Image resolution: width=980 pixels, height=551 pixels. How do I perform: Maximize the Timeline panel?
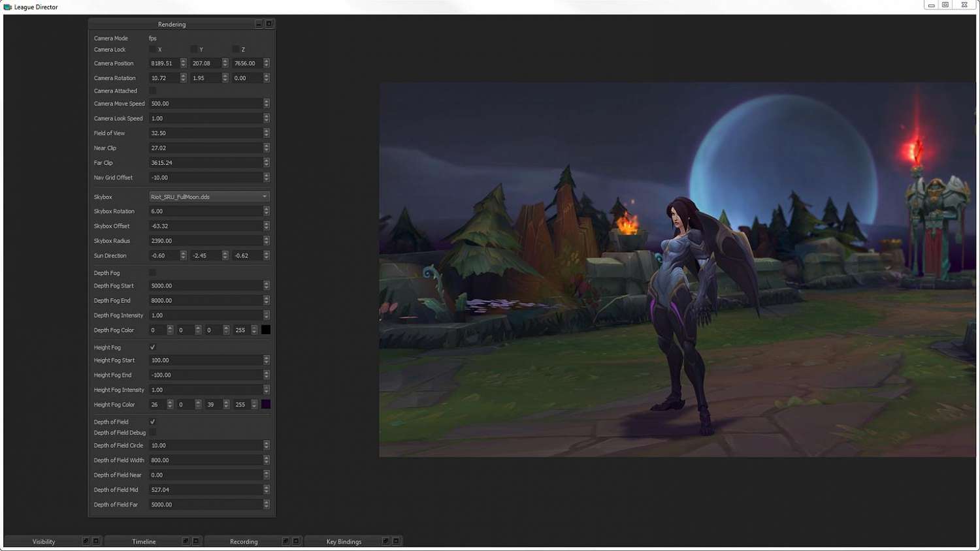click(195, 541)
